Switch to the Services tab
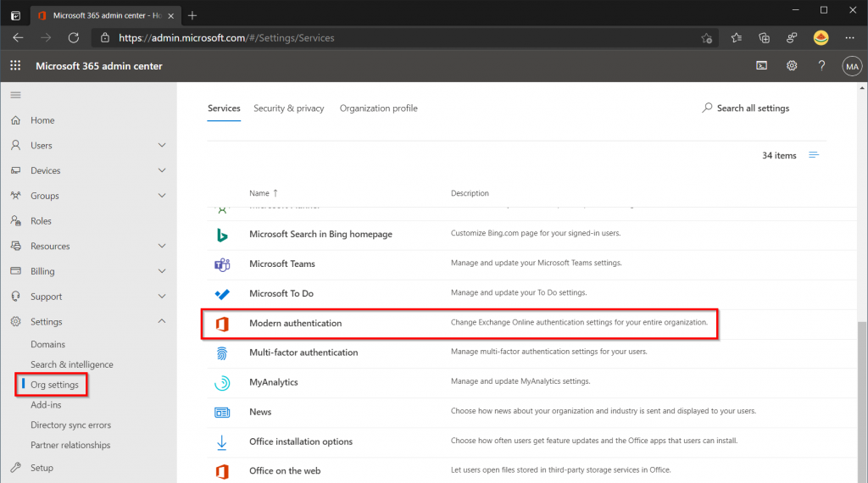This screenshot has width=868, height=483. point(224,108)
